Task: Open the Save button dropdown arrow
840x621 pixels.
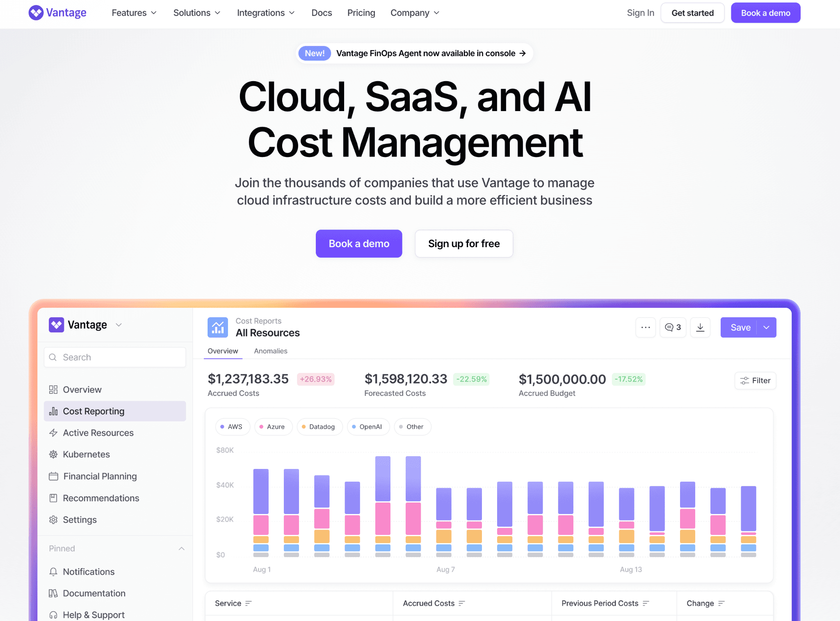Action: point(766,328)
